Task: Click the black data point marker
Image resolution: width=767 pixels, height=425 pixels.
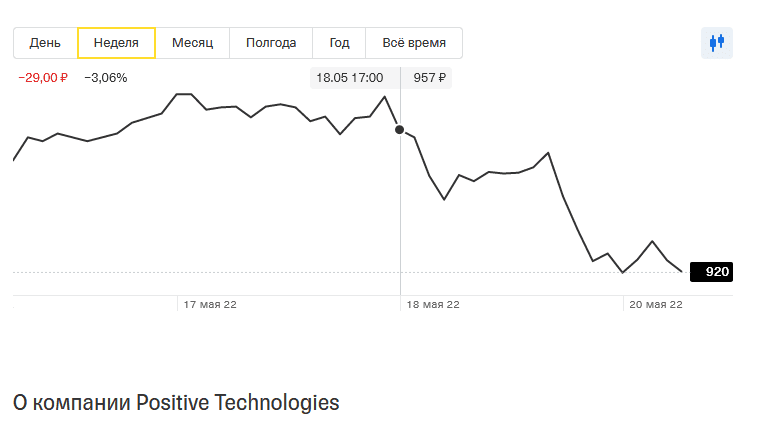Action: [x=400, y=129]
